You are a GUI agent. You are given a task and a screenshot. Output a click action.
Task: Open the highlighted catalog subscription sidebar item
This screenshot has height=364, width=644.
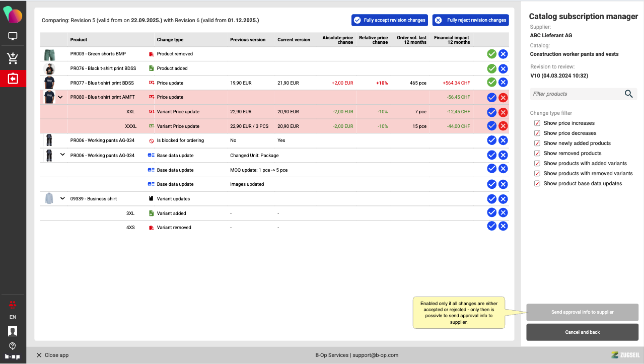coord(13,79)
